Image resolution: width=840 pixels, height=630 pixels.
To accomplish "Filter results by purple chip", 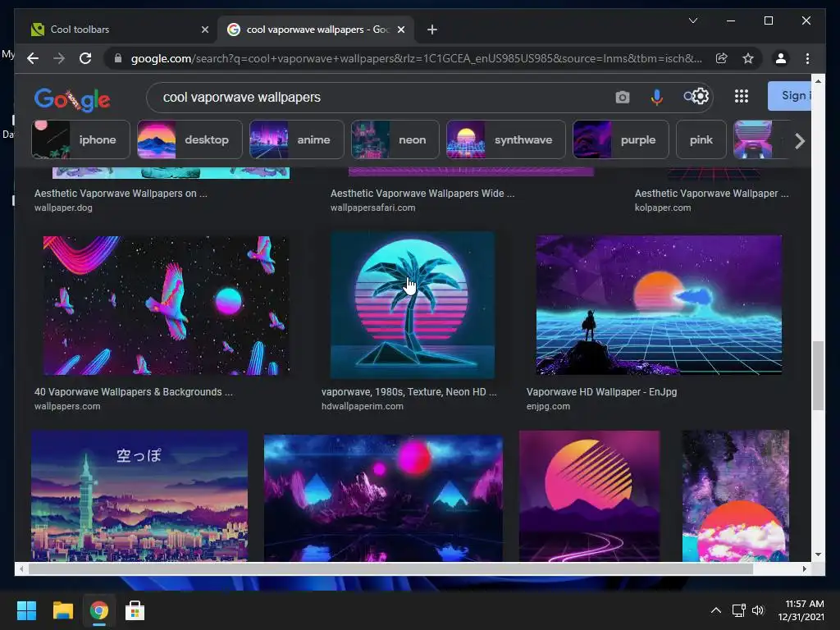I will 620,139.
